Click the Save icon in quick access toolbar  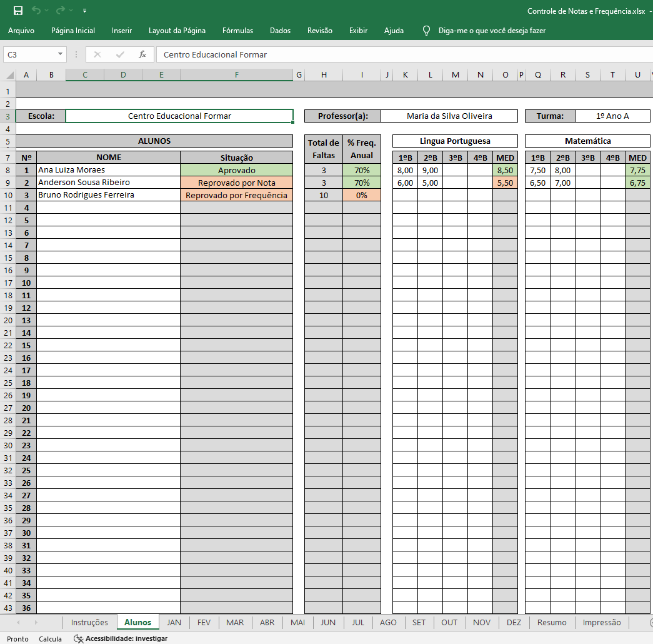pos(18,11)
